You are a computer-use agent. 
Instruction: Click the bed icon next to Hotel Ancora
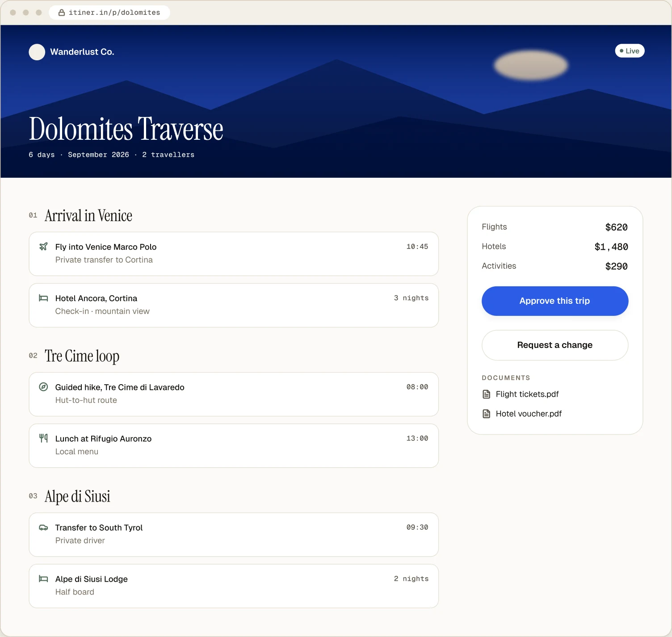pyautogui.click(x=43, y=298)
